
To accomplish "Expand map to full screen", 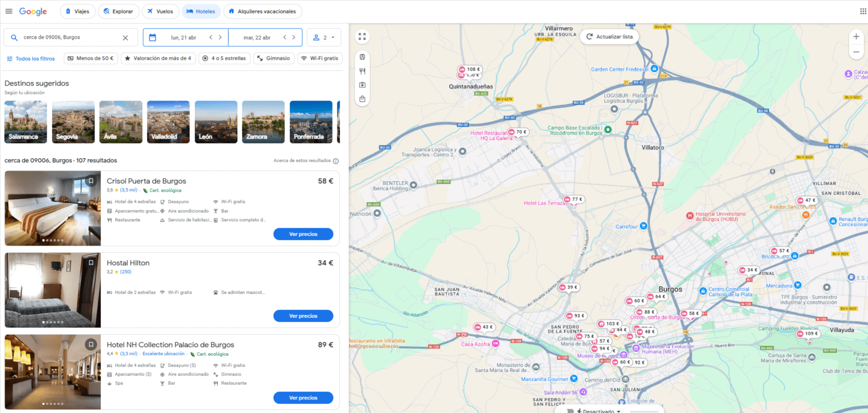I will click(x=362, y=36).
